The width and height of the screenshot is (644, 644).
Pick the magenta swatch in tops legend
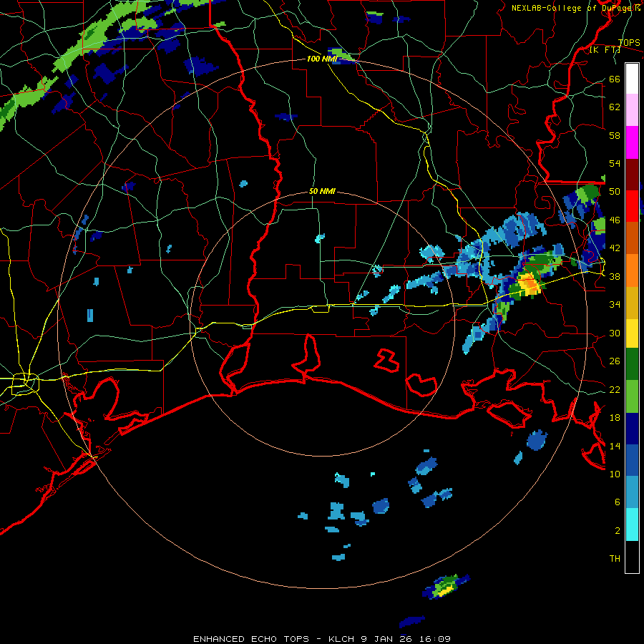632,142
